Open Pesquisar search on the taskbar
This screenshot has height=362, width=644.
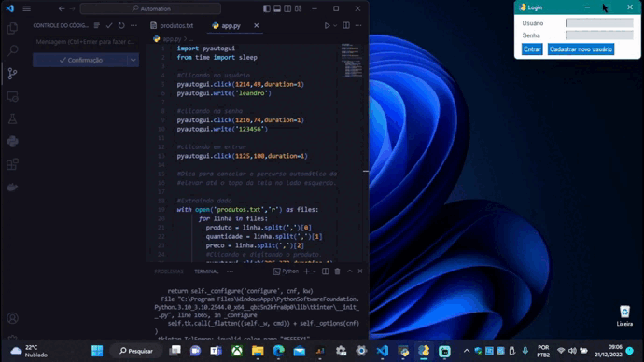click(136, 351)
